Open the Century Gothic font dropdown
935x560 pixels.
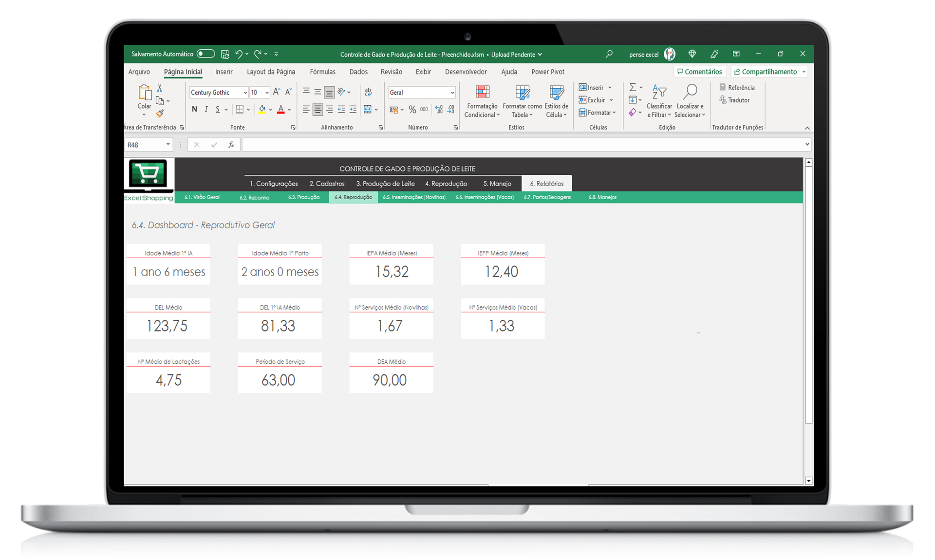coord(245,93)
